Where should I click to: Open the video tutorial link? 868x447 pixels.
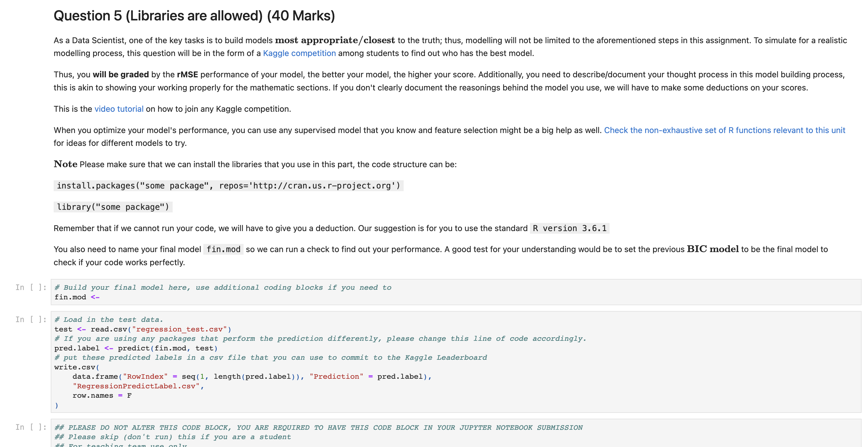point(119,109)
